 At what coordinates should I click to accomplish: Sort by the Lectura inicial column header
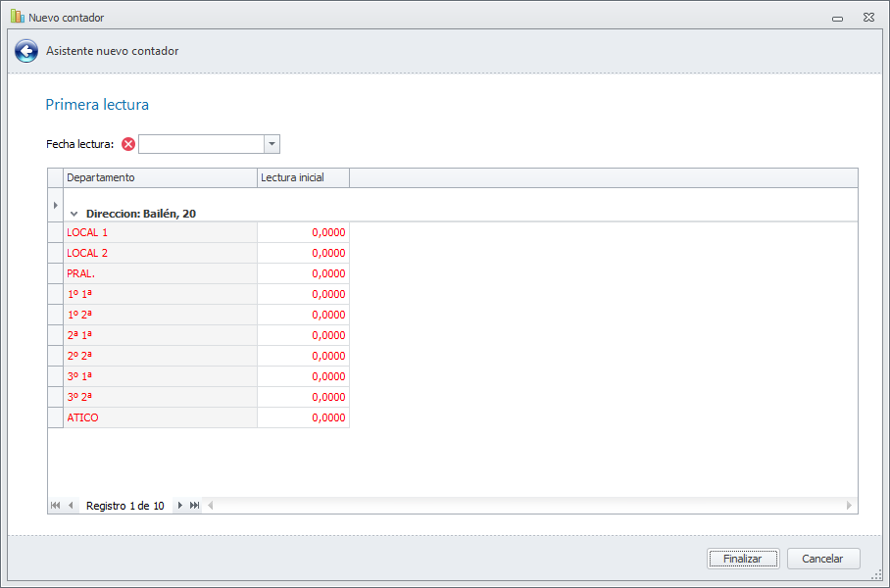(x=303, y=177)
